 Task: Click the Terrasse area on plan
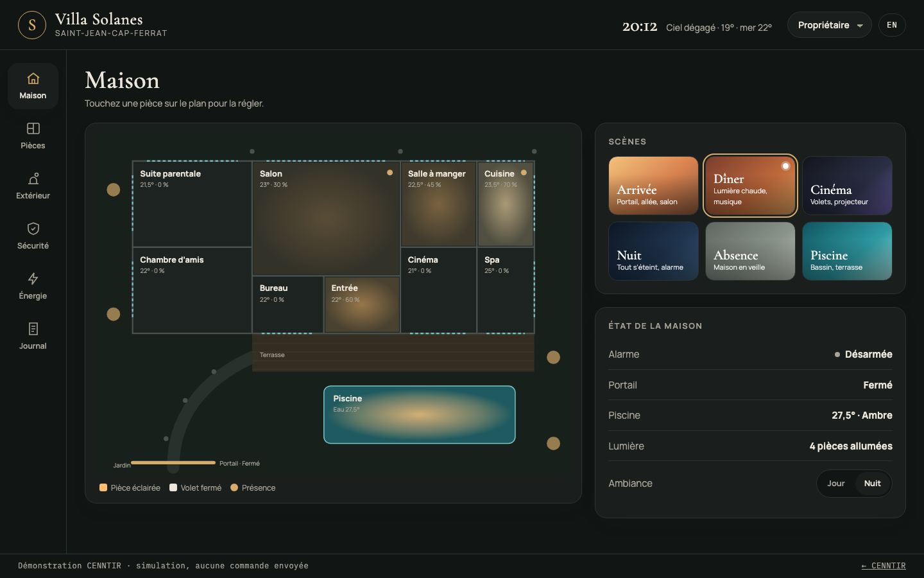(x=393, y=353)
